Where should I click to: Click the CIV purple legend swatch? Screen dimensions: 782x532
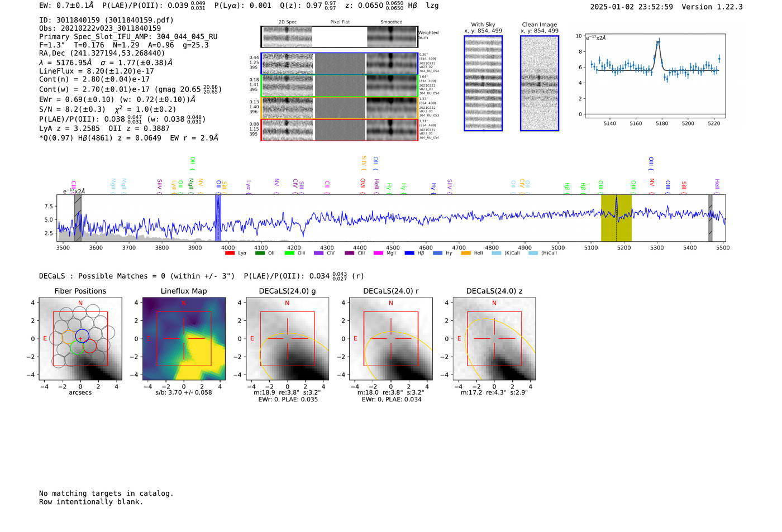coord(319,253)
